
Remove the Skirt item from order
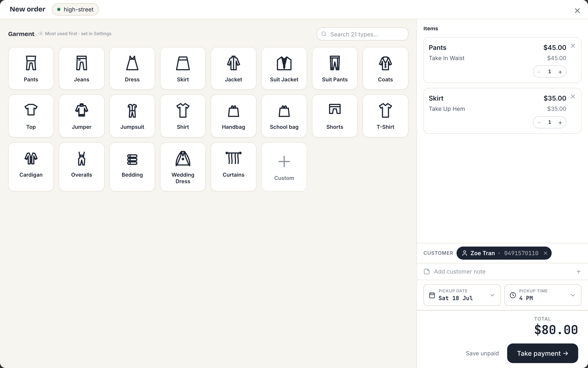point(573,97)
